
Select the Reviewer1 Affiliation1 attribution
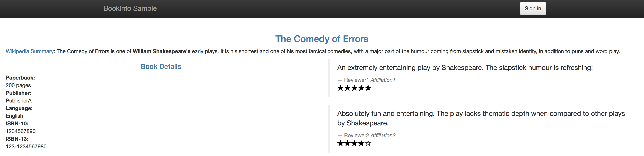(x=366, y=80)
